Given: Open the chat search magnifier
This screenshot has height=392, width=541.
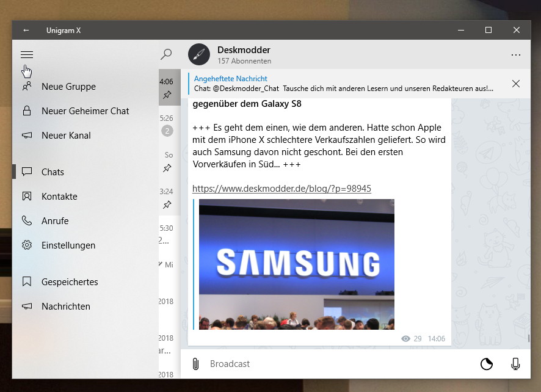Looking at the screenshot, I should click(x=166, y=54).
